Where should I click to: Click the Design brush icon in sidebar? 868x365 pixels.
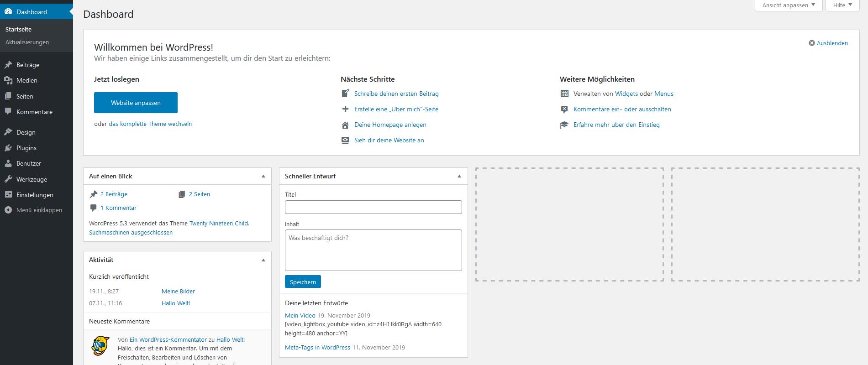pos(8,132)
